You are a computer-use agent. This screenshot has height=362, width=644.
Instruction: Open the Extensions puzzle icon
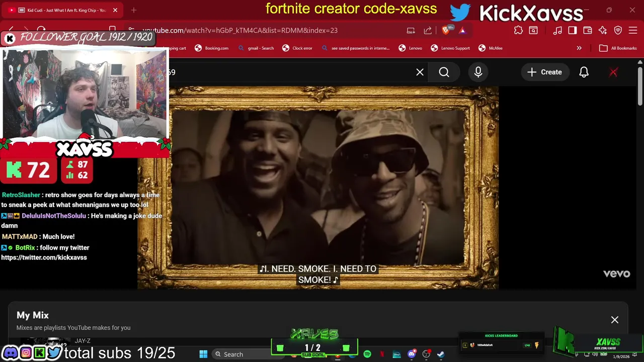(x=518, y=30)
